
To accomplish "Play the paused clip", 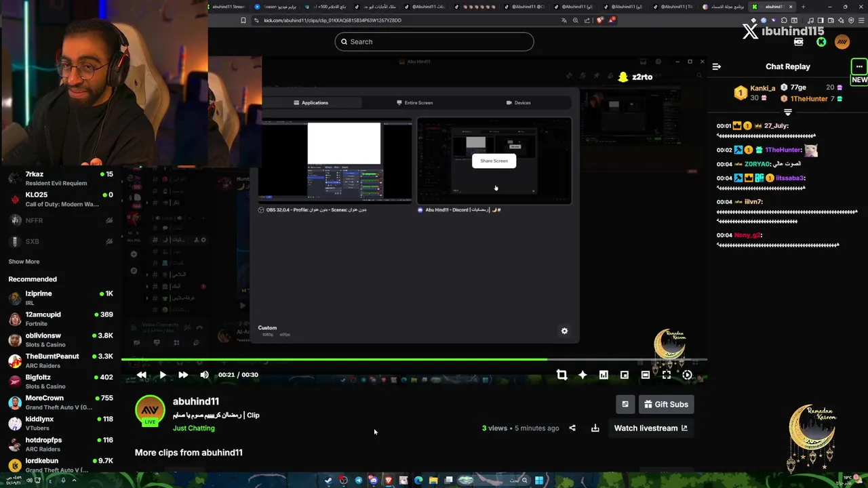I will [163, 375].
